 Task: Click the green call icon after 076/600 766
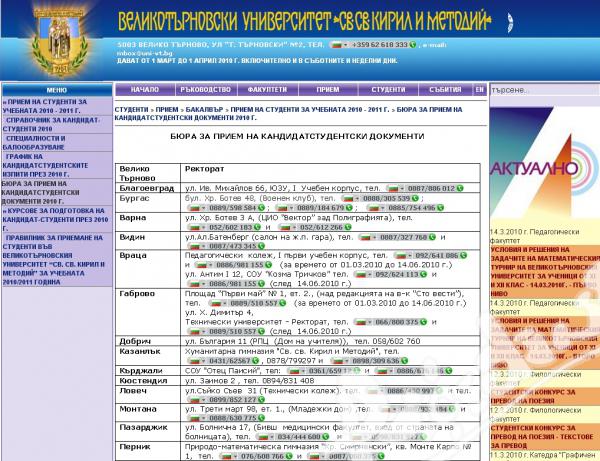(289, 456)
